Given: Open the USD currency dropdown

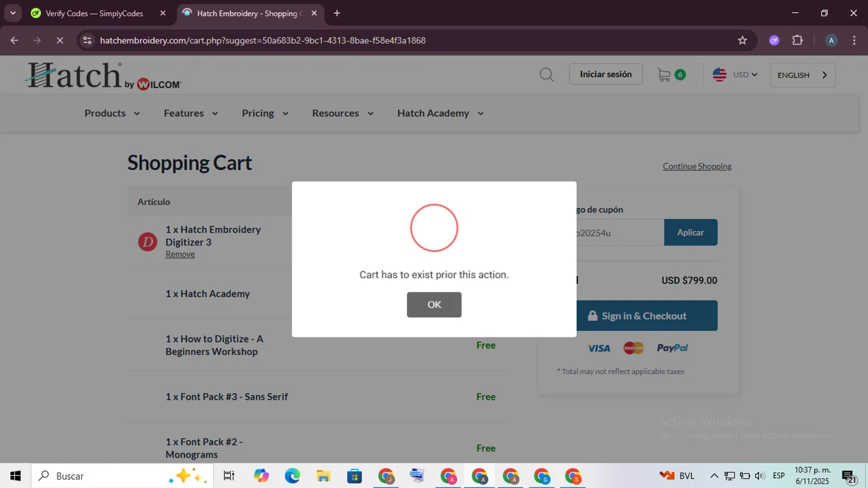Looking at the screenshot, I should click(735, 75).
